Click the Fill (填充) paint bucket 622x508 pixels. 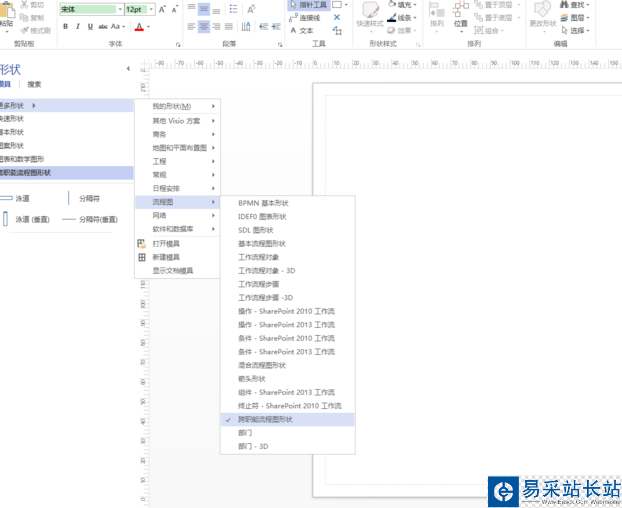coord(392,4)
